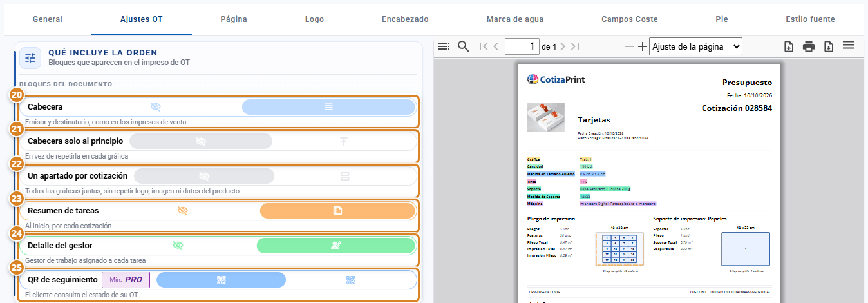Disable Cabecera solo al principio

click(201, 141)
